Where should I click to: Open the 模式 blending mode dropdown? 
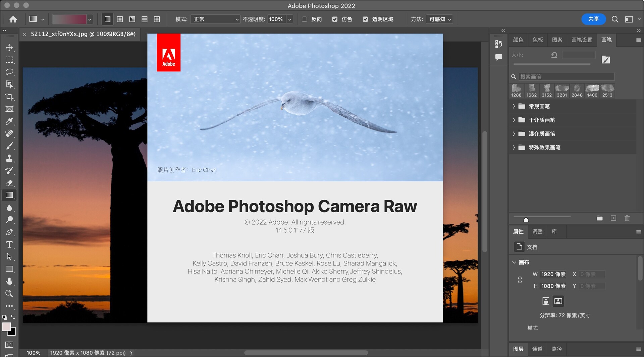coord(215,19)
